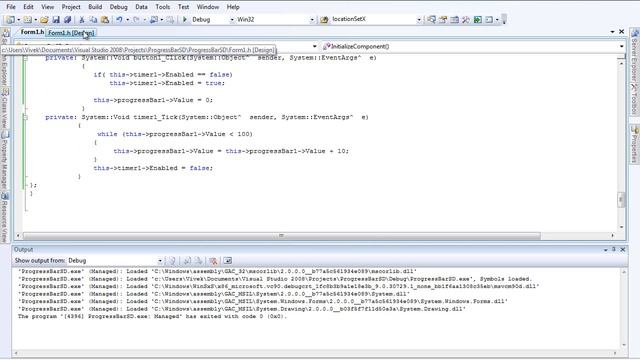
Task: Switch to the Form1.h [Design] tab
Action: coord(71,33)
